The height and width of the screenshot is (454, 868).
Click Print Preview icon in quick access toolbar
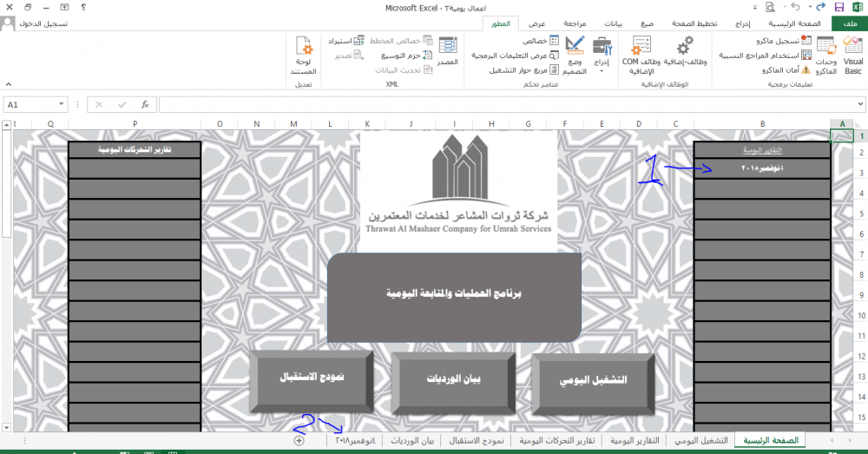tap(770, 7)
